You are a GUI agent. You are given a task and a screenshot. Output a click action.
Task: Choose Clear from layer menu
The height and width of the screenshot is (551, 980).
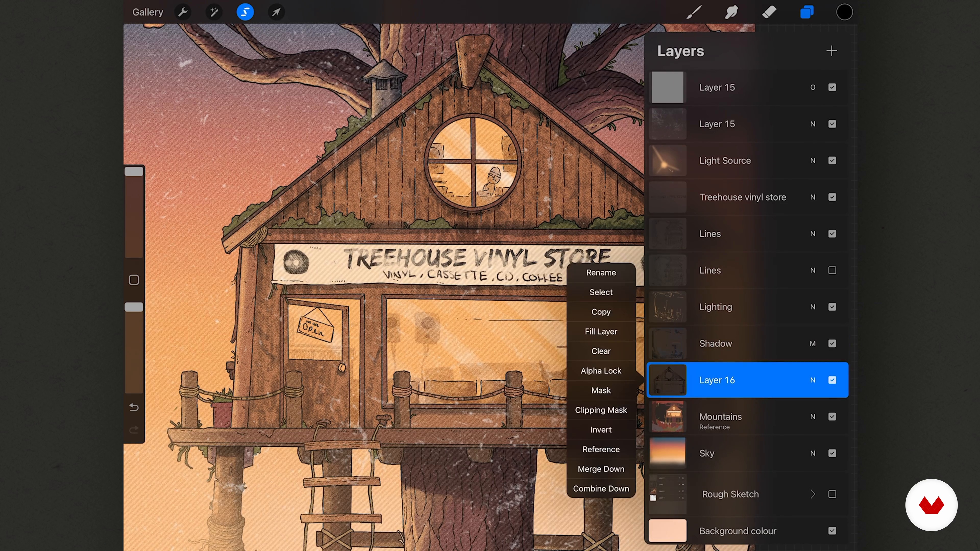tap(601, 351)
